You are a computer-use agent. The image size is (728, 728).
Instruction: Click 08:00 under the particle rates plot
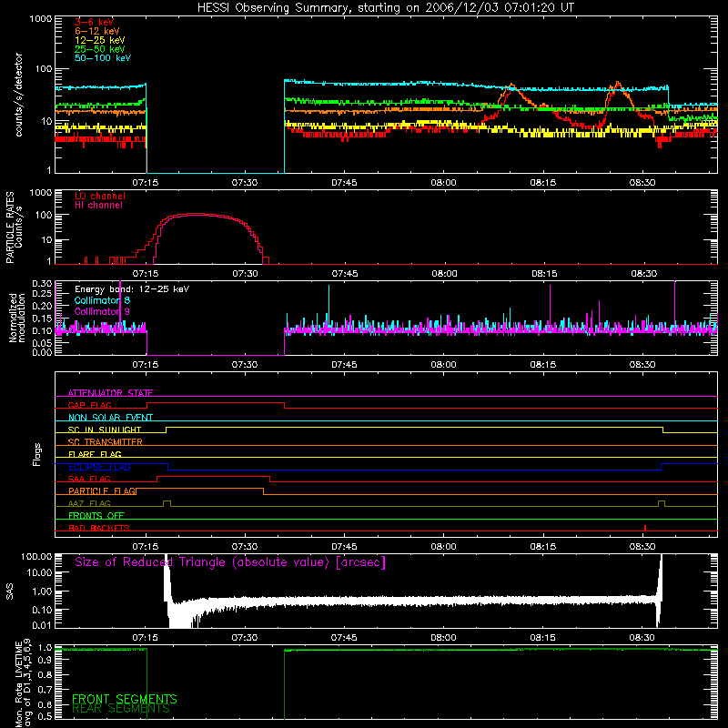pyautogui.click(x=444, y=274)
